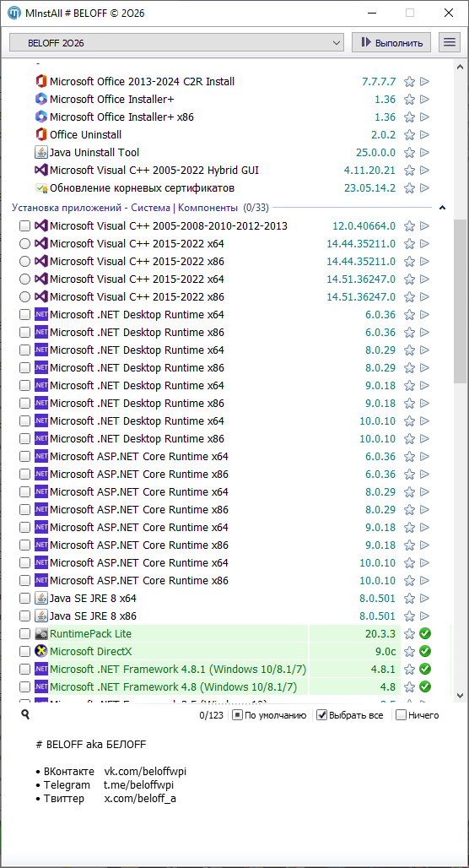Screen dimensions: 469x868
Task: Toggle the Выбрать все checkbox
Action: (x=321, y=715)
